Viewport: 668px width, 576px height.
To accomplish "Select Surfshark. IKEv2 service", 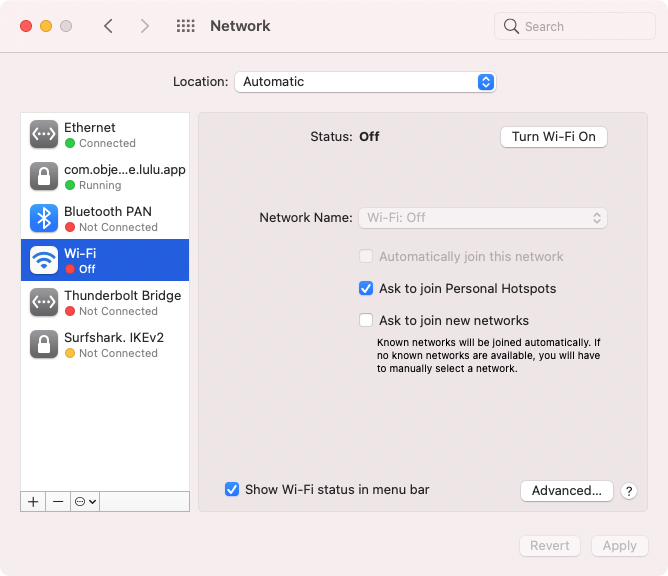I will pos(105,344).
